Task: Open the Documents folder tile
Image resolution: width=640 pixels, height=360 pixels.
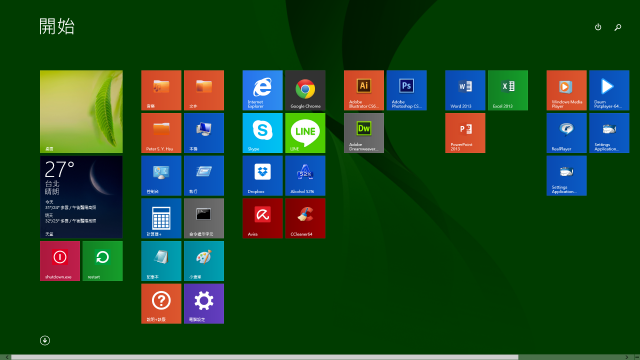Action: tap(204, 90)
